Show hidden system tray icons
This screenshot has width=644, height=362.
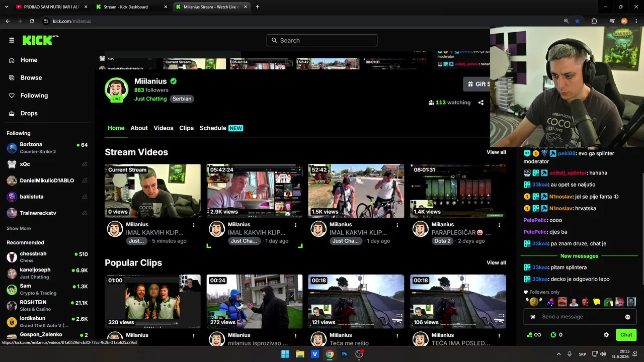[x=558, y=354]
